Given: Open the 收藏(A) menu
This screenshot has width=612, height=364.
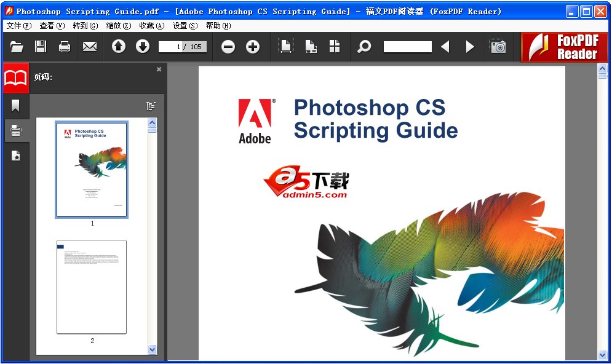Looking at the screenshot, I should [x=152, y=26].
